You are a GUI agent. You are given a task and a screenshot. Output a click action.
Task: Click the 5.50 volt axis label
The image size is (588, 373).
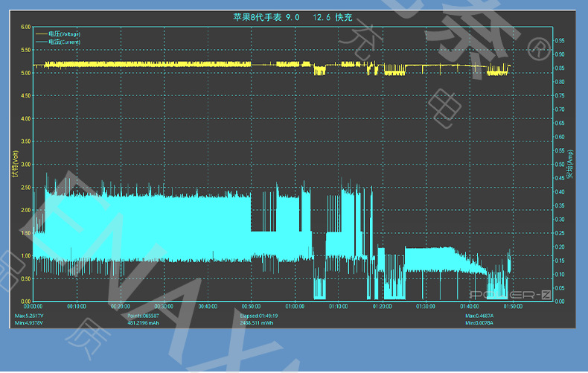coord(26,50)
